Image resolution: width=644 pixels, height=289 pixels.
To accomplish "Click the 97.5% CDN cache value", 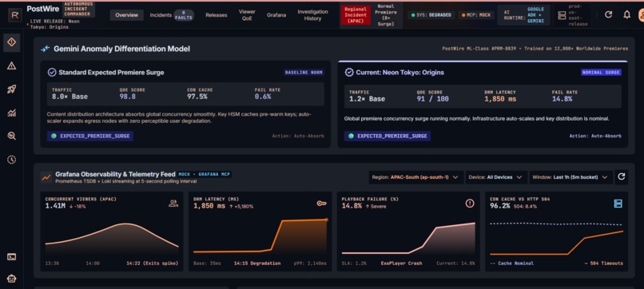I will click(197, 97).
